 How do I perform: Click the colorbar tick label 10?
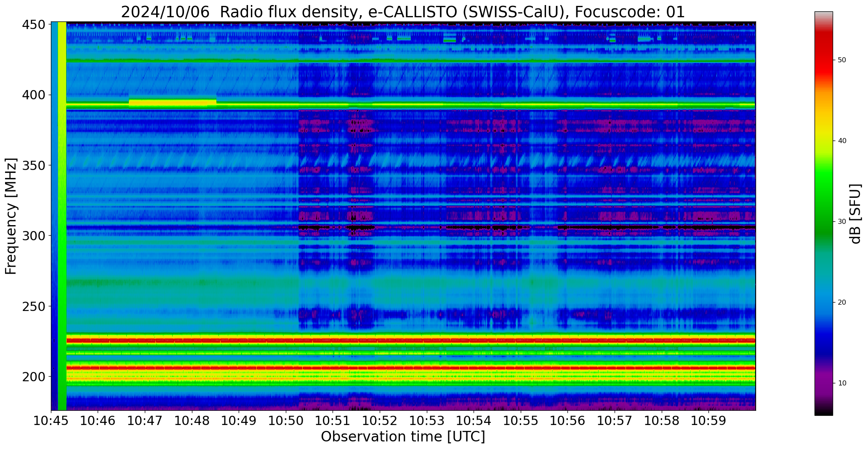tap(842, 383)
